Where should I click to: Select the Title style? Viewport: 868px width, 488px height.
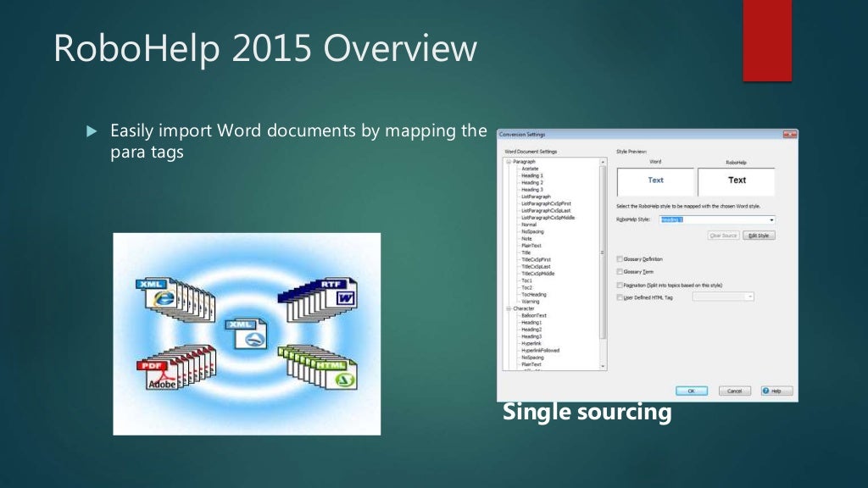pos(526,252)
